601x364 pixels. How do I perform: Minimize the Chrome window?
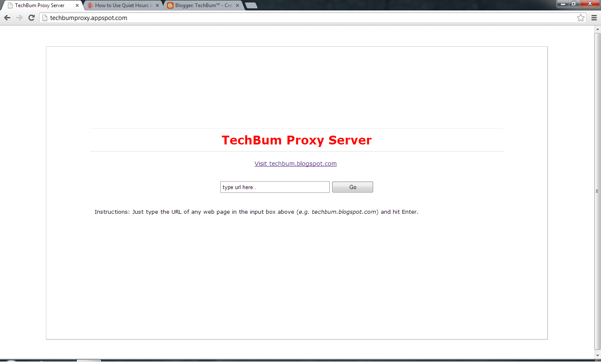(x=563, y=4)
